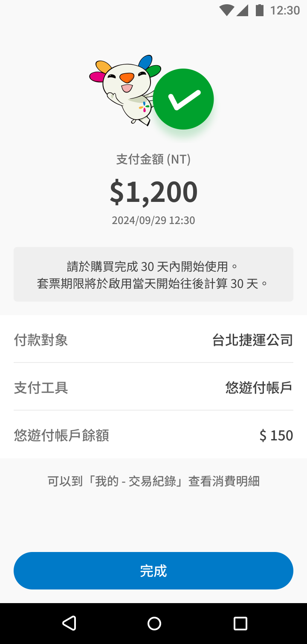The image size is (307, 644).
Task: Tap the green success checkmark icon
Action: click(x=183, y=99)
